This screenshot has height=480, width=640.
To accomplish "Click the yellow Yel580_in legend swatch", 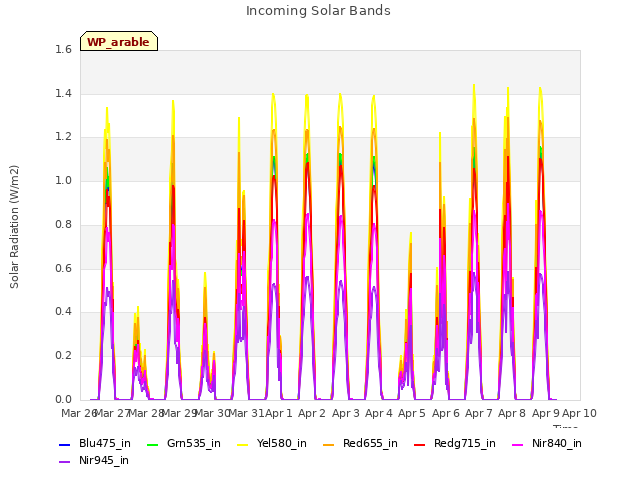I will pyautogui.click(x=242, y=444).
